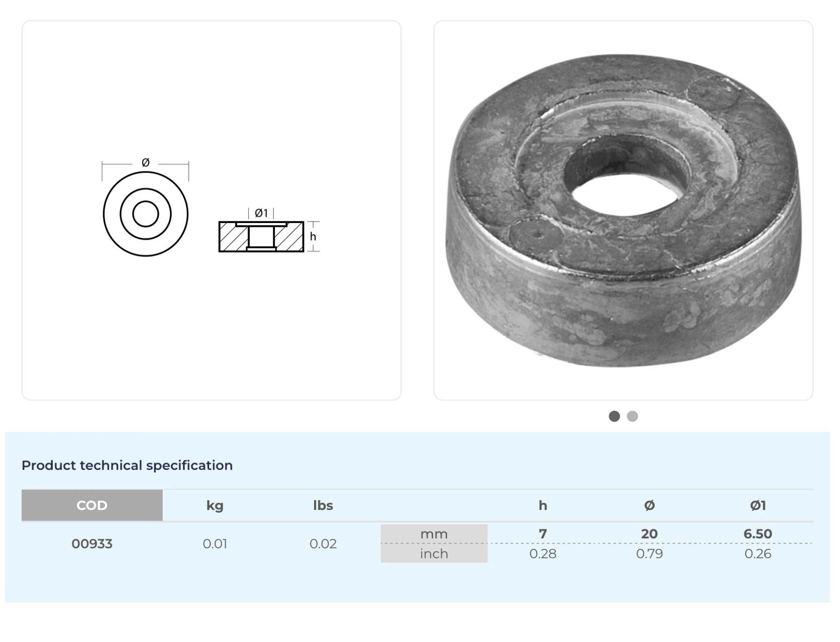
Task: Open the zinc anode product photo
Action: tap(623, 210)
